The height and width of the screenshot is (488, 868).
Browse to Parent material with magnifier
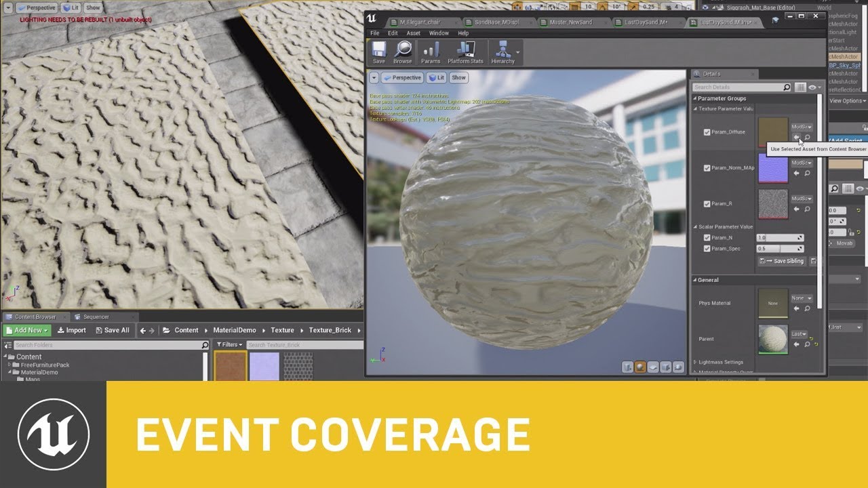[x=807, y=344]
